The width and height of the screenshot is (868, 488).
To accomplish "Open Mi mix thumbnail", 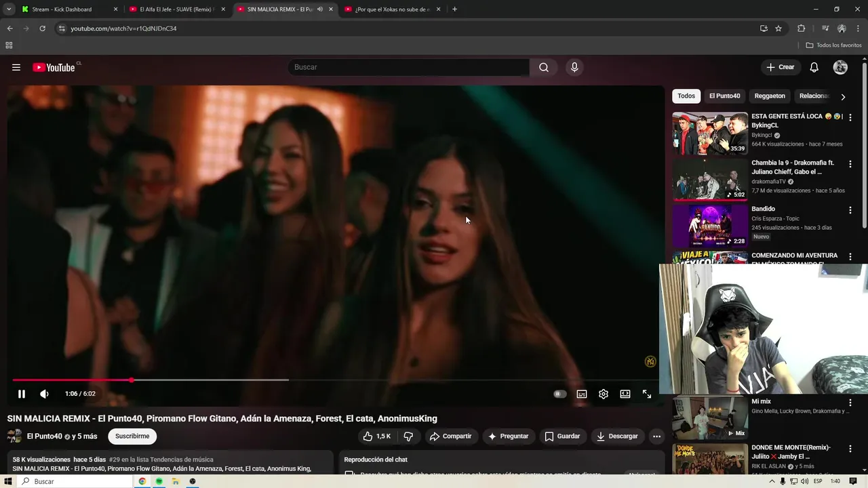I will tap(710, 418).
